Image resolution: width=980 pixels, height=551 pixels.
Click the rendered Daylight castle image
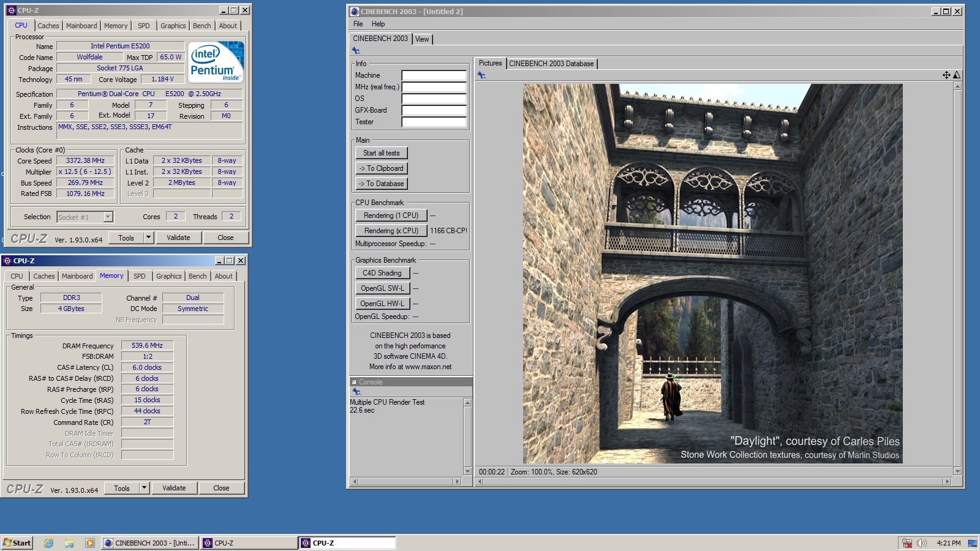pyautogui.click(x=712, y=273)
